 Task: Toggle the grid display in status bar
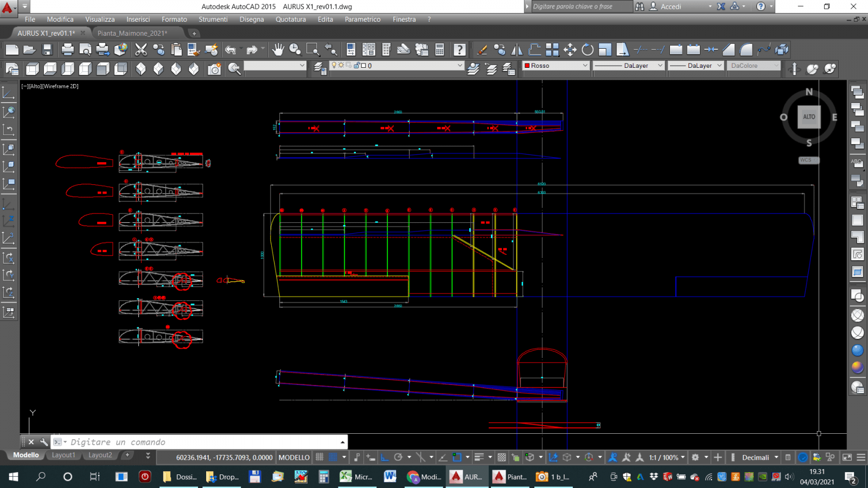(320, 457)
